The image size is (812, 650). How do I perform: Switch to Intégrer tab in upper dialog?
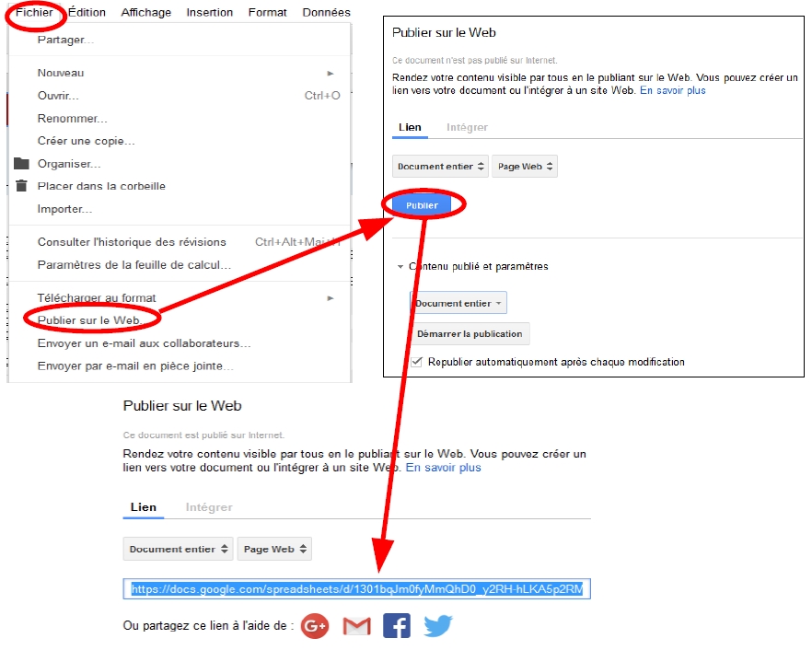click(x=467, y=127)
